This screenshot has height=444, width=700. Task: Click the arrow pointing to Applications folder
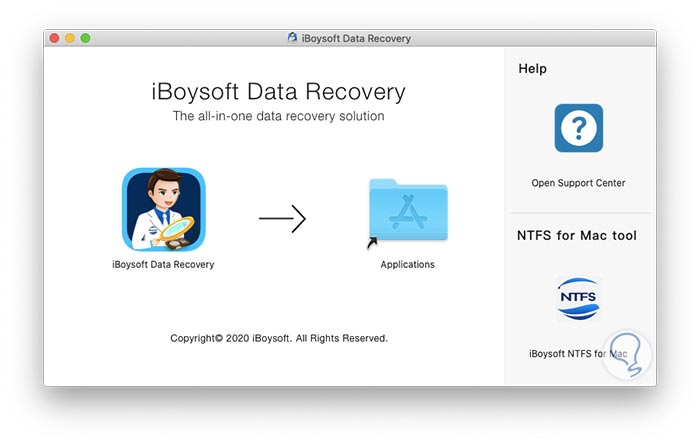[x=282, y=219]
